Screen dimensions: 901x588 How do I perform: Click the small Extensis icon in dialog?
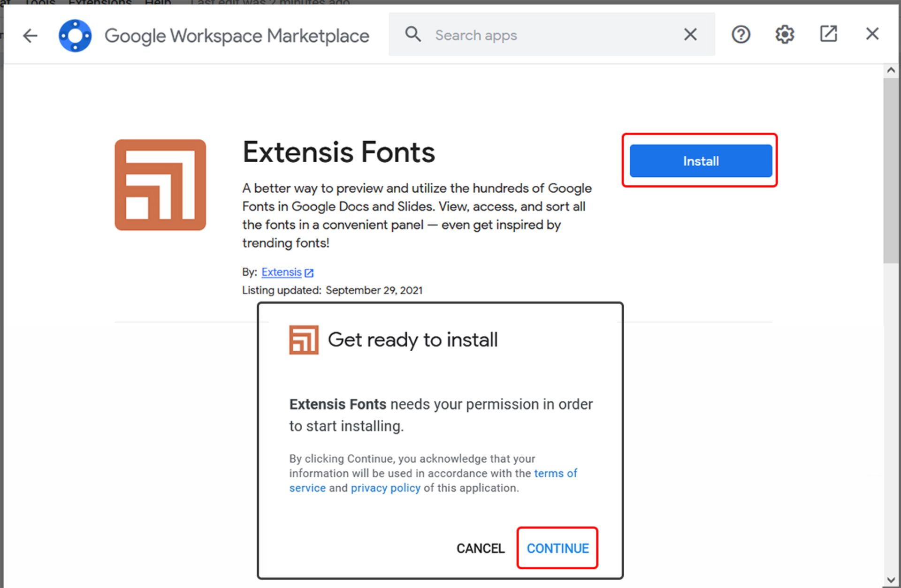pos(304,340)
